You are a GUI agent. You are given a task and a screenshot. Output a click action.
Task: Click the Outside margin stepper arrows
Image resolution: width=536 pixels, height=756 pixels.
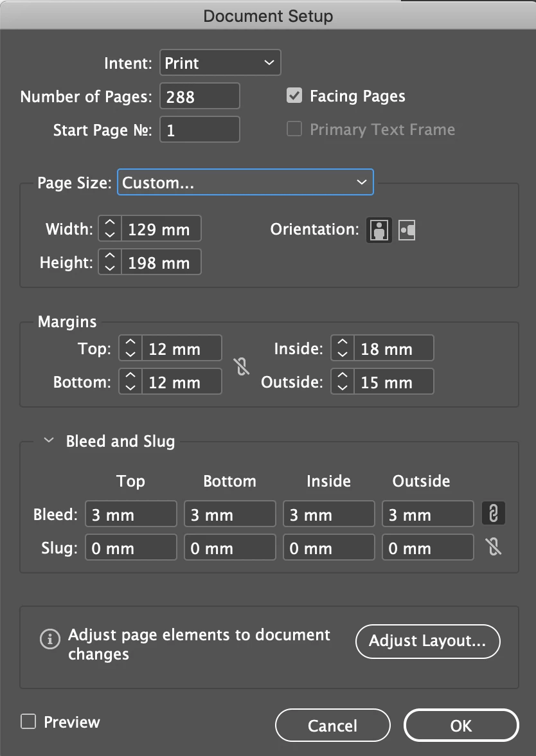(x=342, y=381)
